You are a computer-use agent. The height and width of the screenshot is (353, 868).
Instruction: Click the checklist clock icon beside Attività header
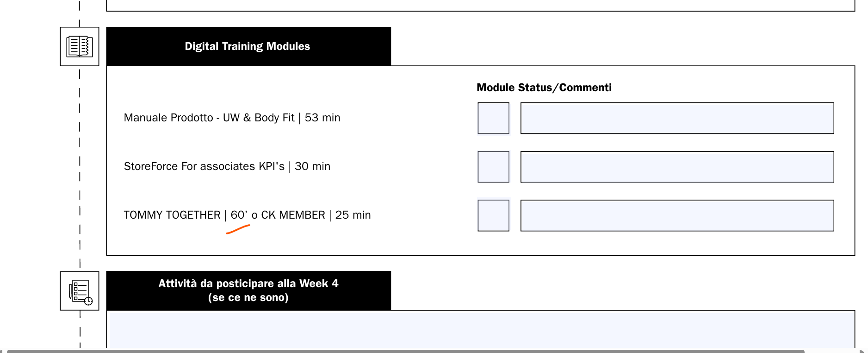coord(80,291)
